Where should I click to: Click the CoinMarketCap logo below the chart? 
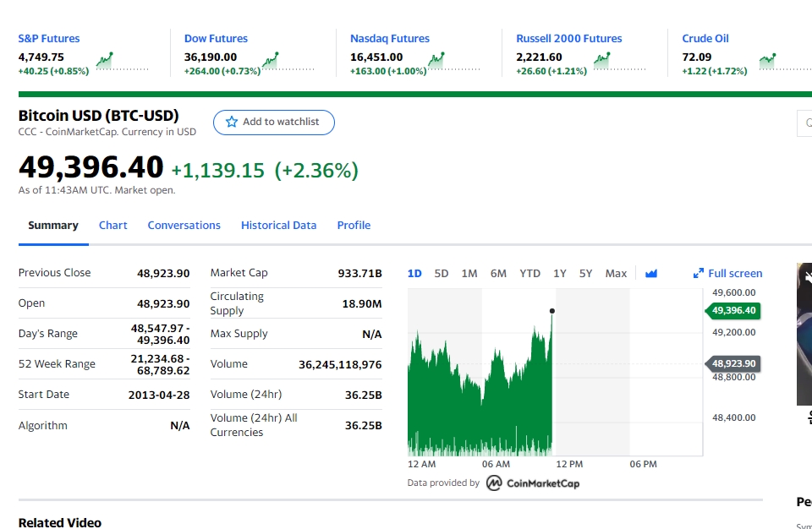pos(533,483)
